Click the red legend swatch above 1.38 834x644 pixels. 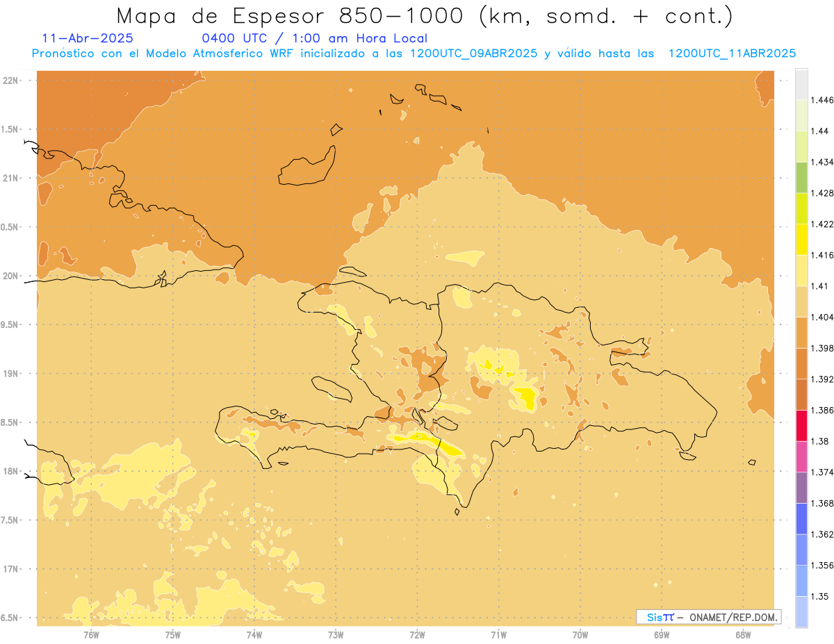(801, 426)
